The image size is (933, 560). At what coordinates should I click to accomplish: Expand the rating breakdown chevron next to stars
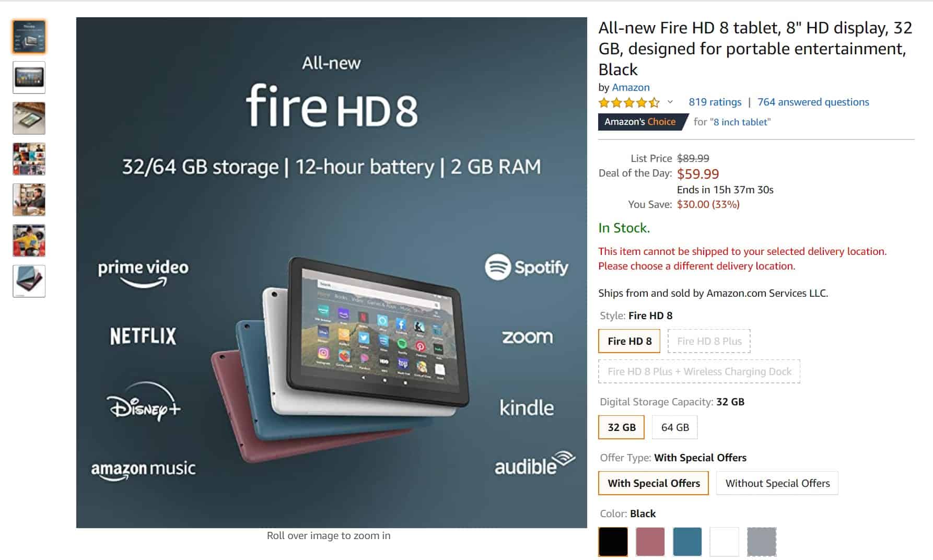[x=670, y=102]
